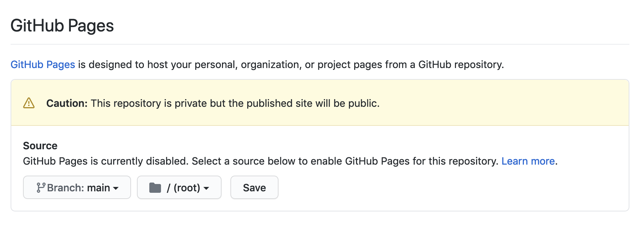Image resolution: width=644 pixels, height=229 pixels.
Task: Click the 'Branch:' label text
Action: tap(66, 188)
